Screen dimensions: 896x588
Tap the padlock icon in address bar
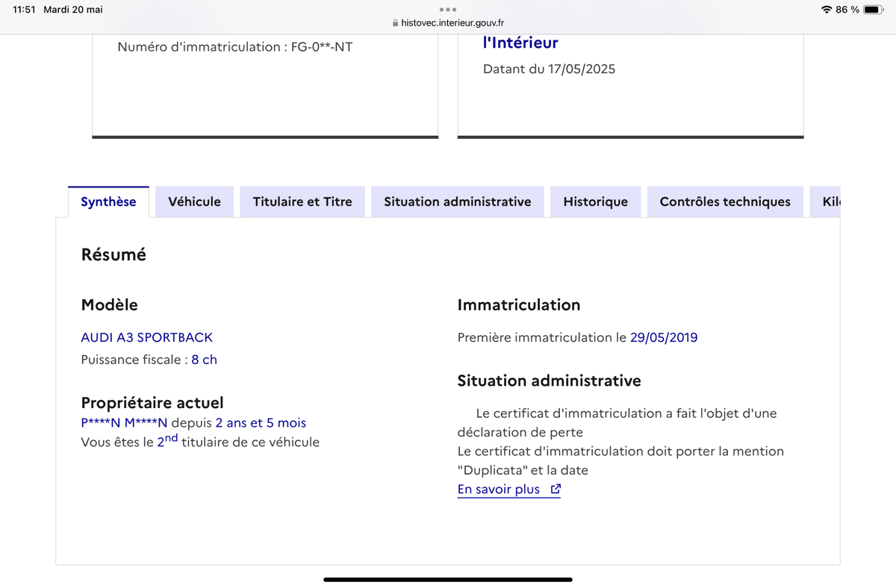point(396,23)
